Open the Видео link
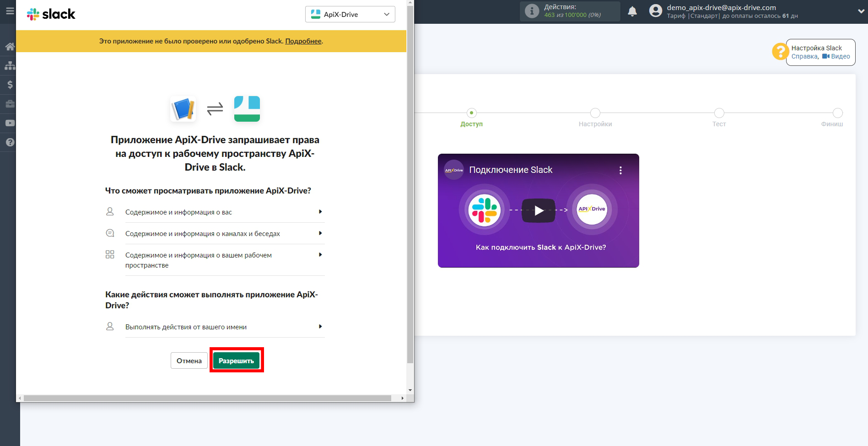The image size is (868, 446). (x=836, y=56)
